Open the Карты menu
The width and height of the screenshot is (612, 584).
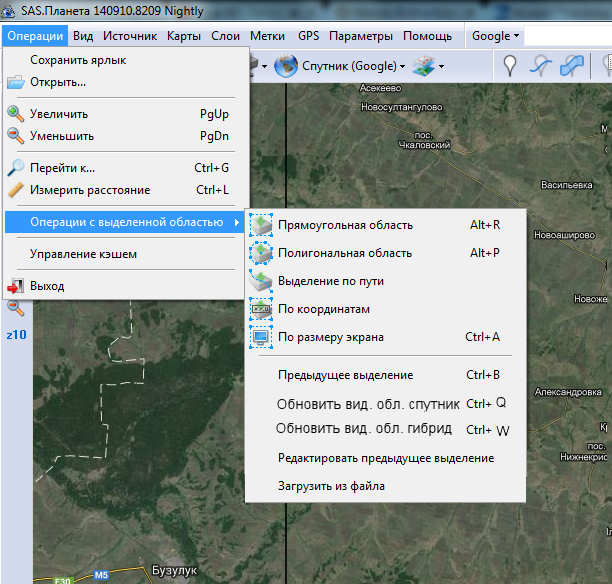(x=184, y=36)
